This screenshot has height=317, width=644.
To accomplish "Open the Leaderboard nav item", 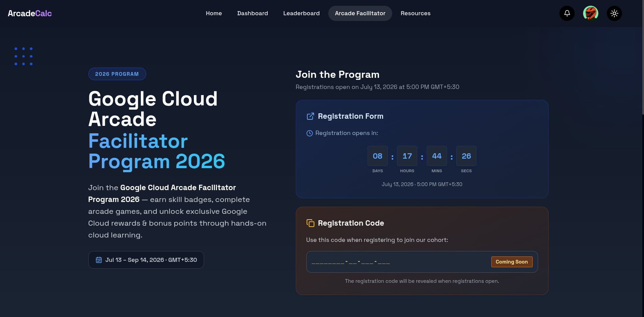I will pyautogui.click(x=301, y=13).
